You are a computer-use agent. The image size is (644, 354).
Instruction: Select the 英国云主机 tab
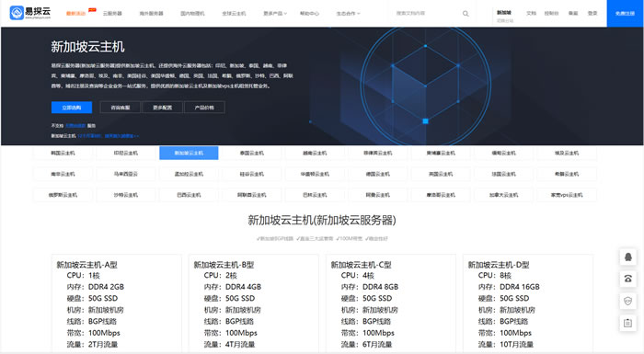coord(441,174)
